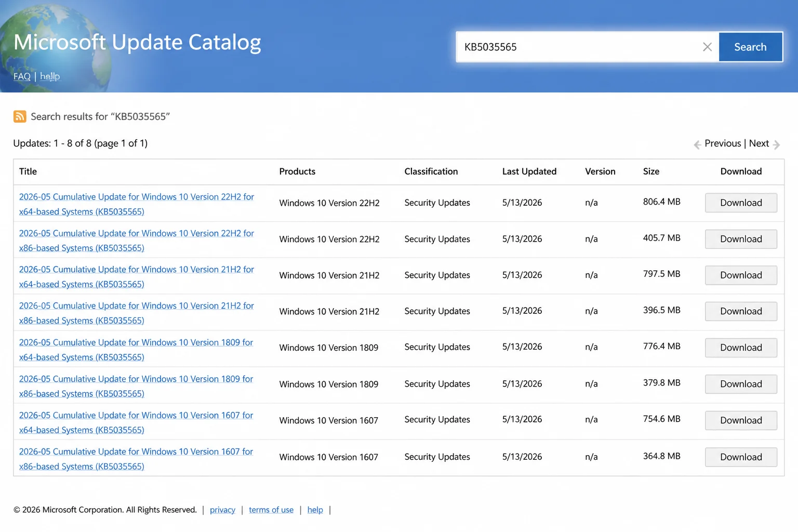Click the Search button
798x532 pixels.
[750, 47]
